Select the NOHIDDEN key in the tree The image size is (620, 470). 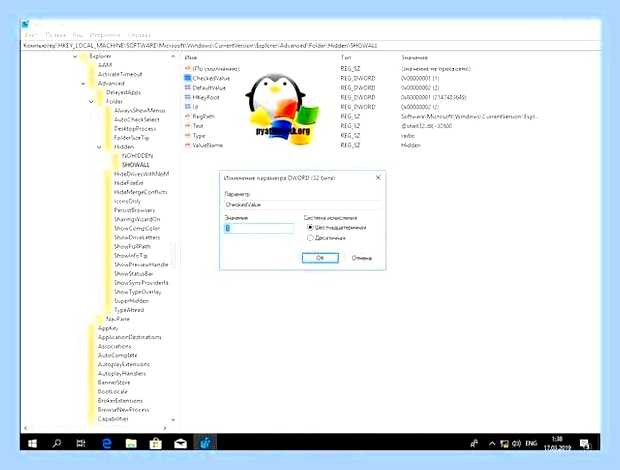[137, 156]
